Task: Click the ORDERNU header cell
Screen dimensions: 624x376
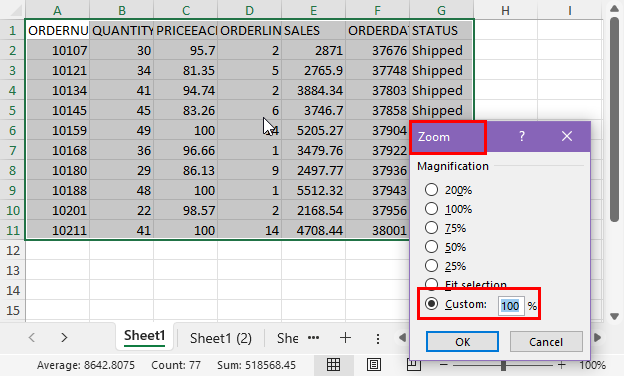Action: (x=58, y=30)
